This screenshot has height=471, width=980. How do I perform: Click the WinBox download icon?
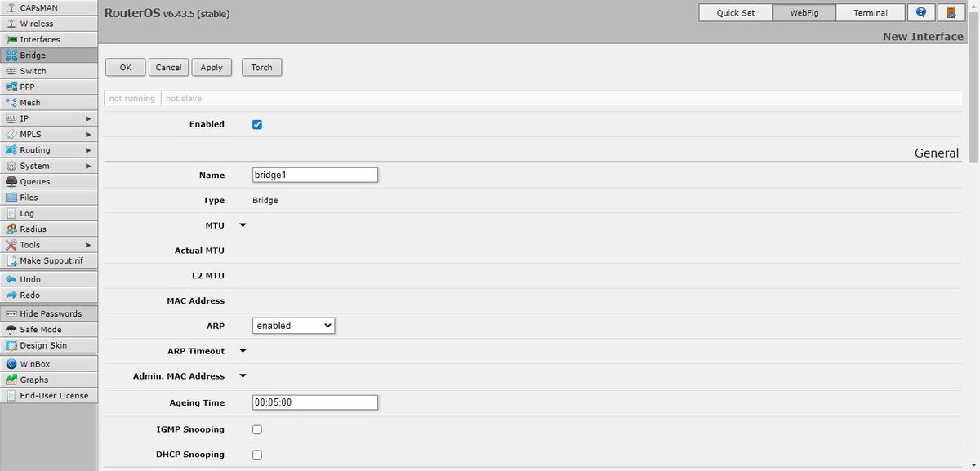click(11, 364)
